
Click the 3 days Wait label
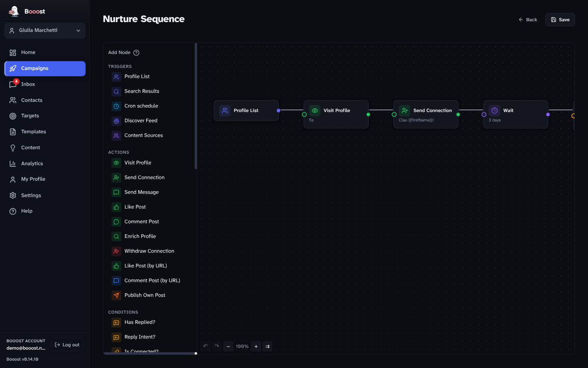tap(494, 120)
